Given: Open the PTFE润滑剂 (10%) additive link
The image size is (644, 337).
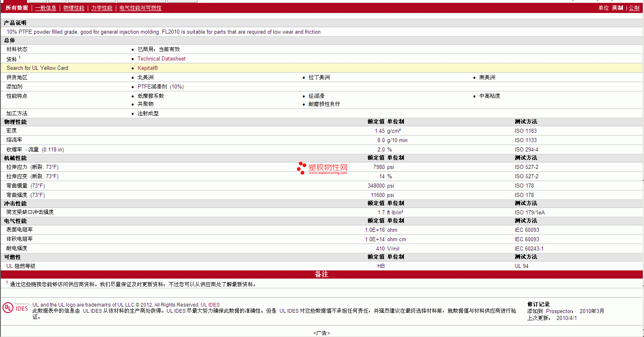Looking at the screenshot, I should (160, 86).
